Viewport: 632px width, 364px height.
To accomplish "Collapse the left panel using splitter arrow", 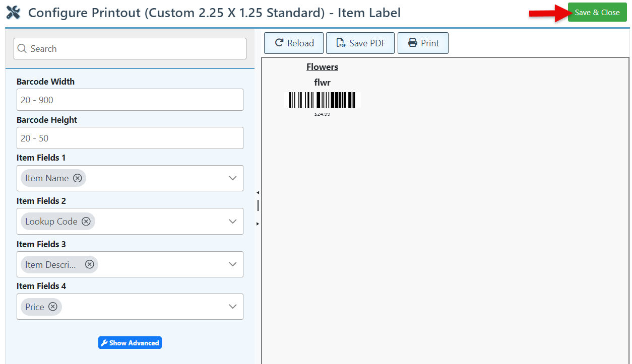I will (258, 193).
